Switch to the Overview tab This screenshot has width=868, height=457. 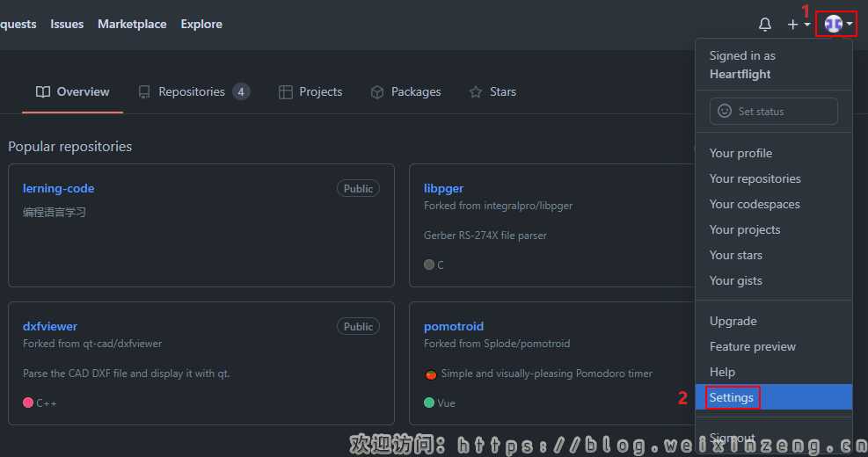click(x=72, y=92)
